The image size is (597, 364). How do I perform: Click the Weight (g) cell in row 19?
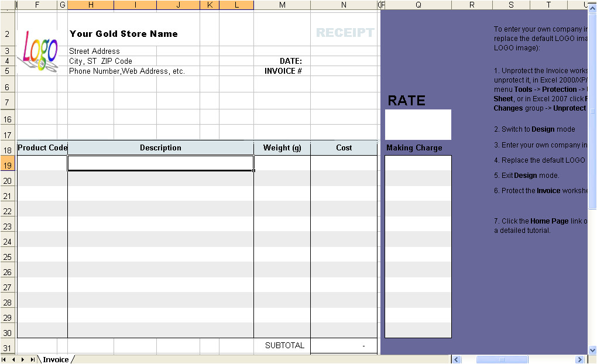coord(282,163)
